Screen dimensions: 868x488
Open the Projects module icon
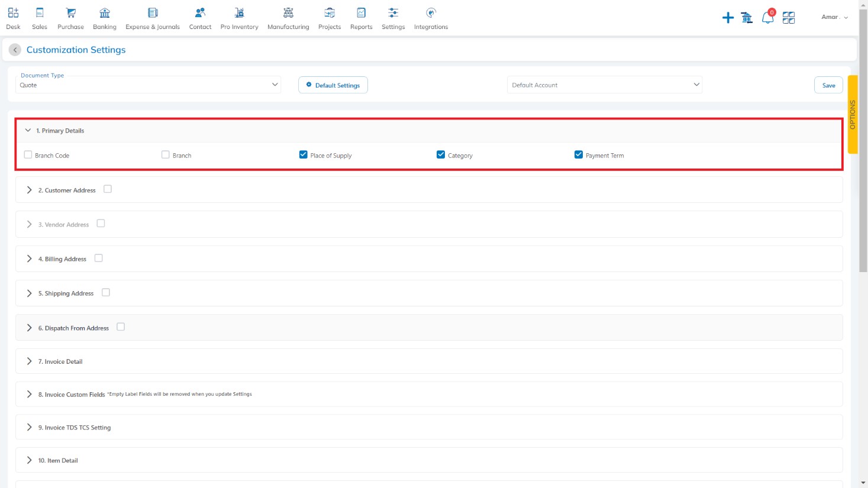(330, 13)
